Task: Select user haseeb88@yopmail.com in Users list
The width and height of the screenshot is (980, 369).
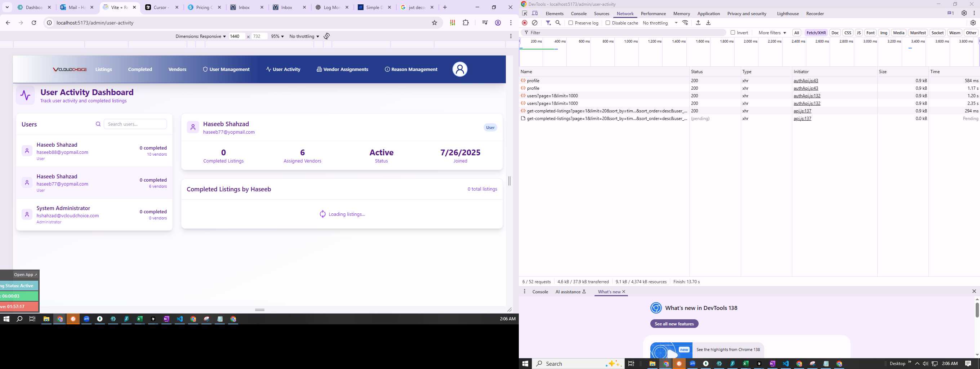Action: [x=94, y=151]
